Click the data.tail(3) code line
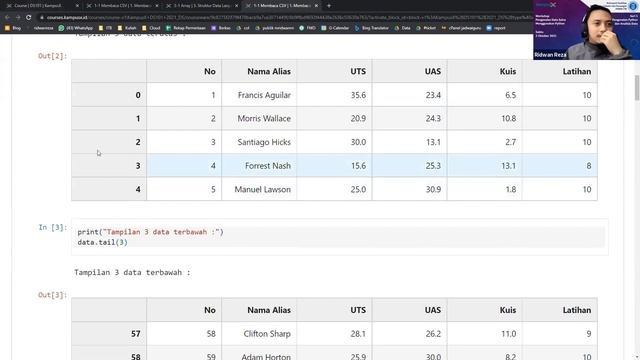Viewport: 640px width, 360px height. (x=102, y=242)
